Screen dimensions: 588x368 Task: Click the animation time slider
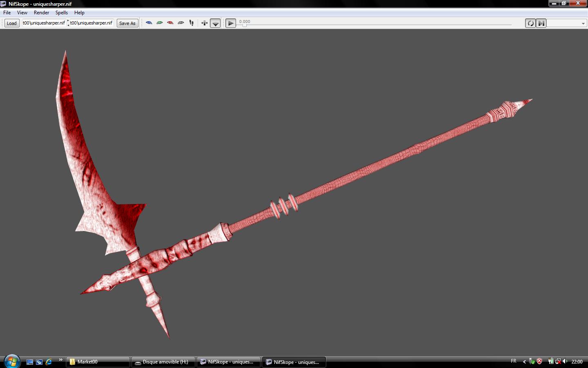375,25
